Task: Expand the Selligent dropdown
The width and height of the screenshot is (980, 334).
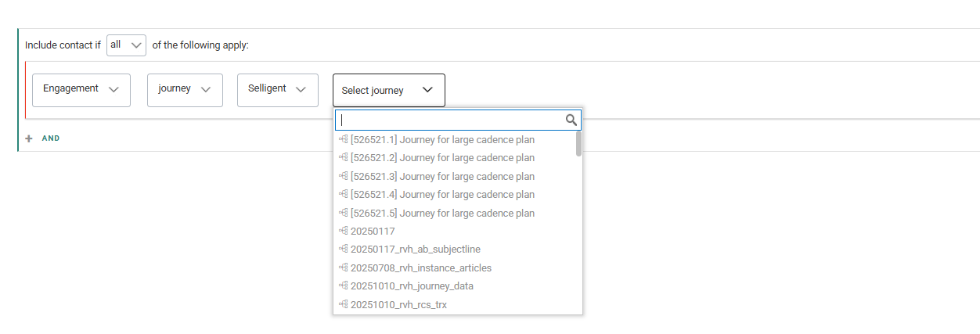Action: pyautogui.click(x=277, y=89)
